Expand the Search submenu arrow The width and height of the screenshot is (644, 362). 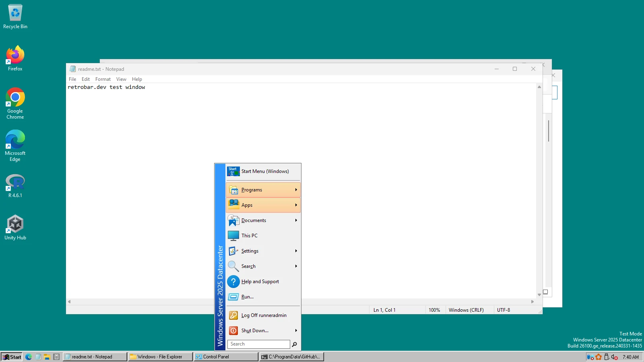296,266
